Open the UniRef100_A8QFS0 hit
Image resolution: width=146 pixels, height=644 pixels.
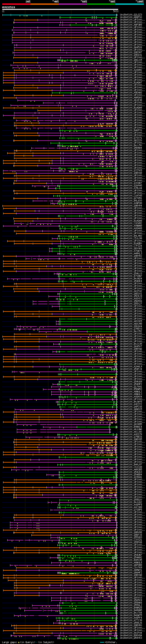(x=131, y=17)
